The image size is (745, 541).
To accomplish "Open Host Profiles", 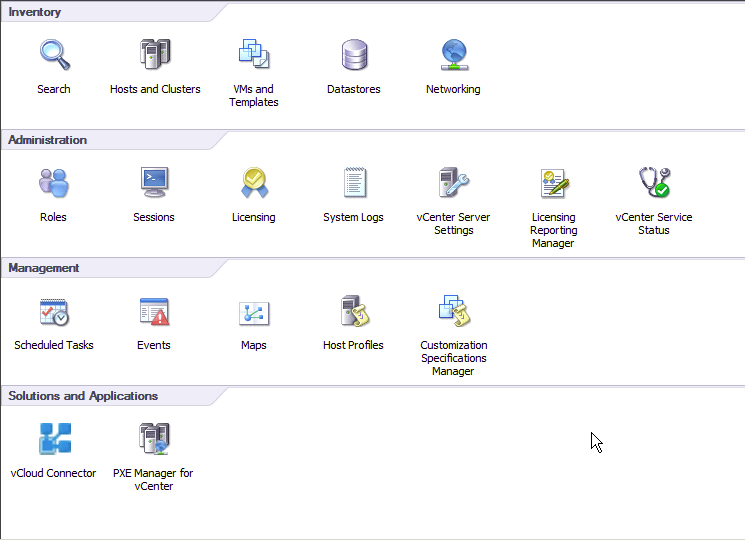I will point(354,311).
